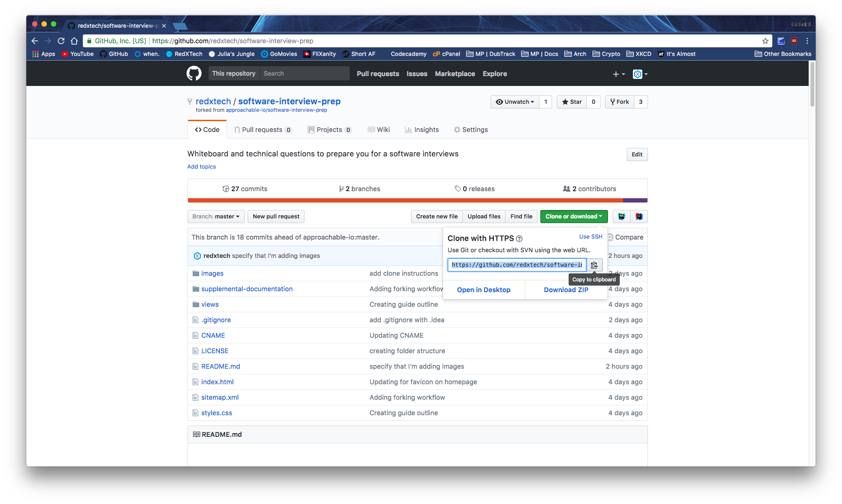
Task: Open the Apps bookmarks shortcut
Action: pos(44,54)
